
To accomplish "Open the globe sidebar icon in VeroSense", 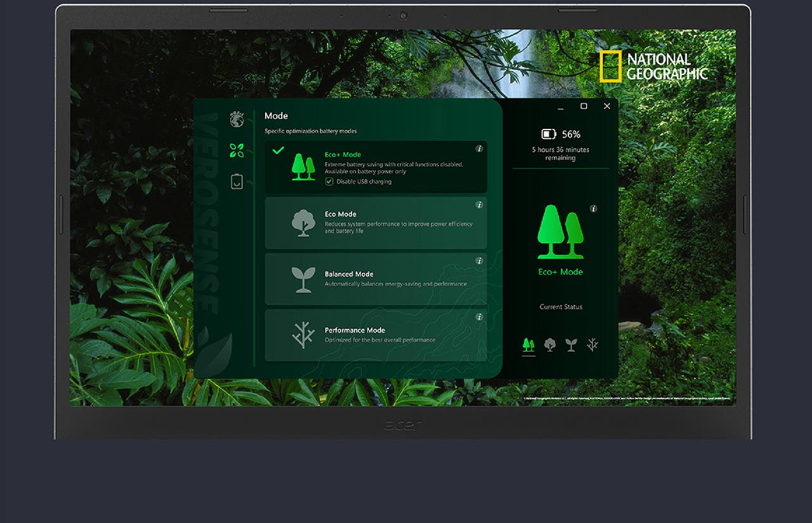I will click(x=237, y=119).
